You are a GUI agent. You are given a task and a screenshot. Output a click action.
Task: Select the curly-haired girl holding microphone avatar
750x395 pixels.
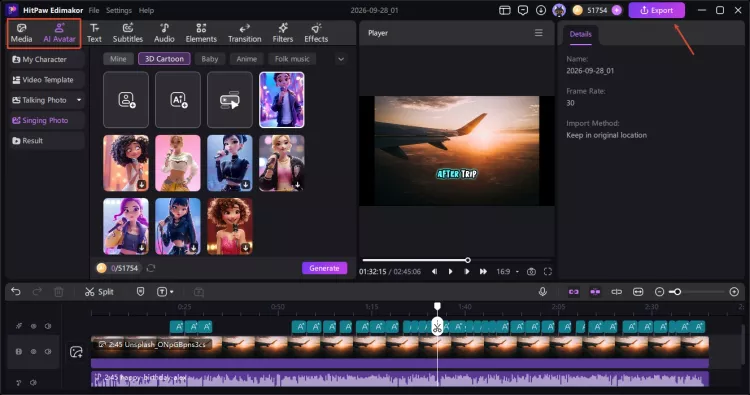(126, 163)
